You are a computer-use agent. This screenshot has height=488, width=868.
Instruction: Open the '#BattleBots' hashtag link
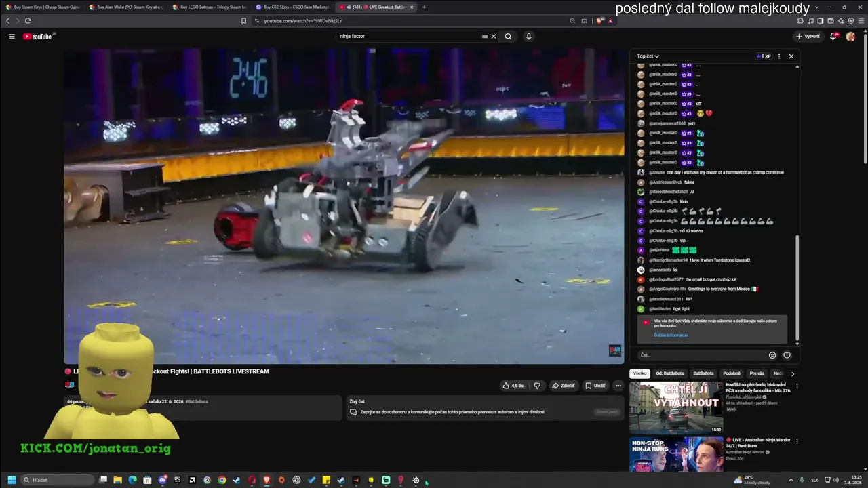click(197, 402)
